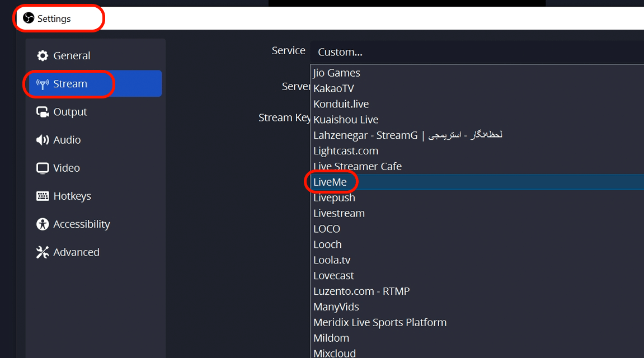The image size is (644, 358).
Task: Switch to the Output settings tab
Action: tap(70, 112)
